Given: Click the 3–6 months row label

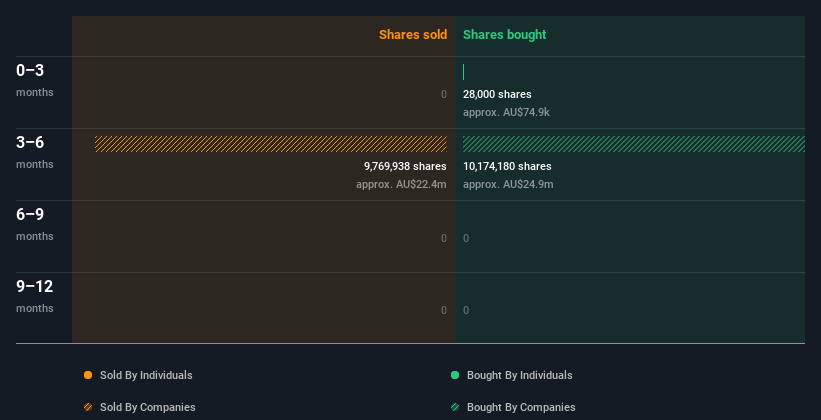Looking at the screenshot, I should (35, 152).
